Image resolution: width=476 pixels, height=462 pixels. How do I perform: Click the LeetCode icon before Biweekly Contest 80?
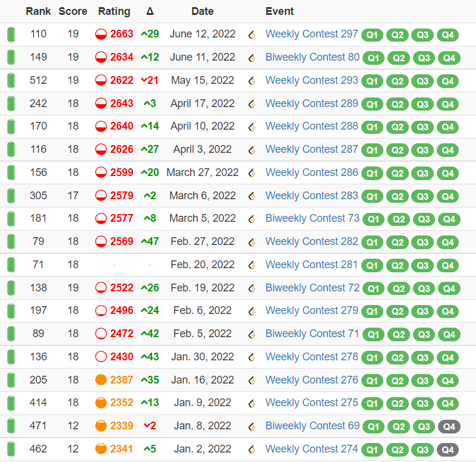click(x=252, y=58)
